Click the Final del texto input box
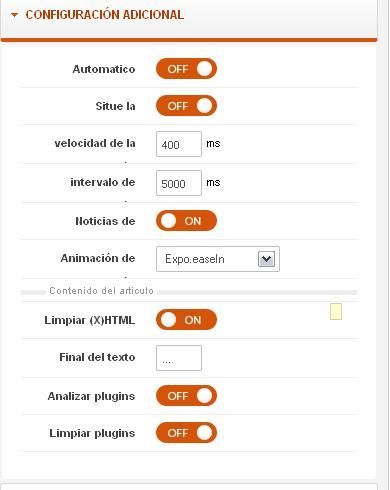 tap(179, 358)
